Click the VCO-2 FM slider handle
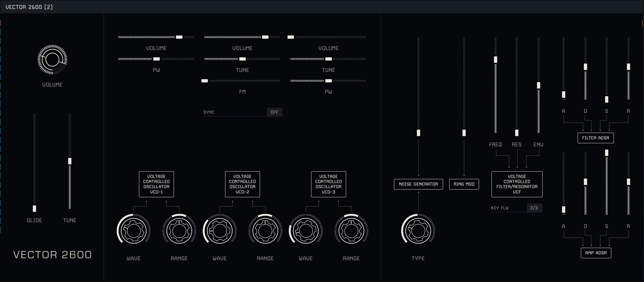Image resolution: width=644 pixels, height=282 pixels. pos(205,81)
